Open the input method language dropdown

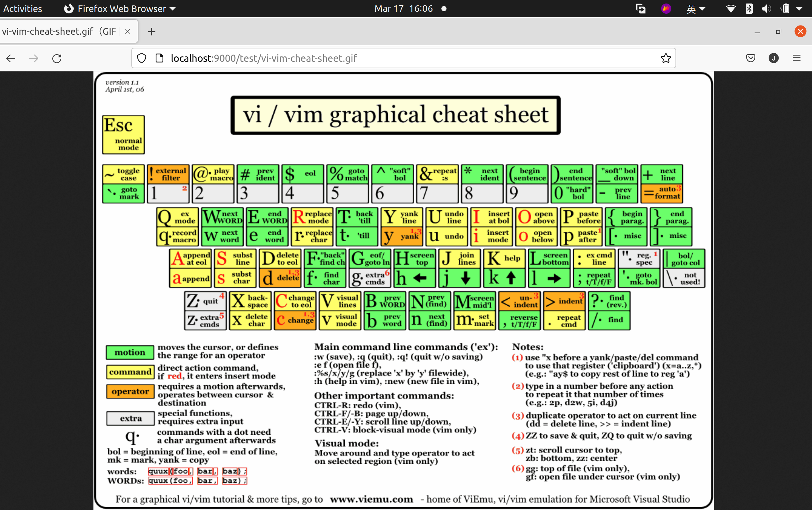click(696, 9)
